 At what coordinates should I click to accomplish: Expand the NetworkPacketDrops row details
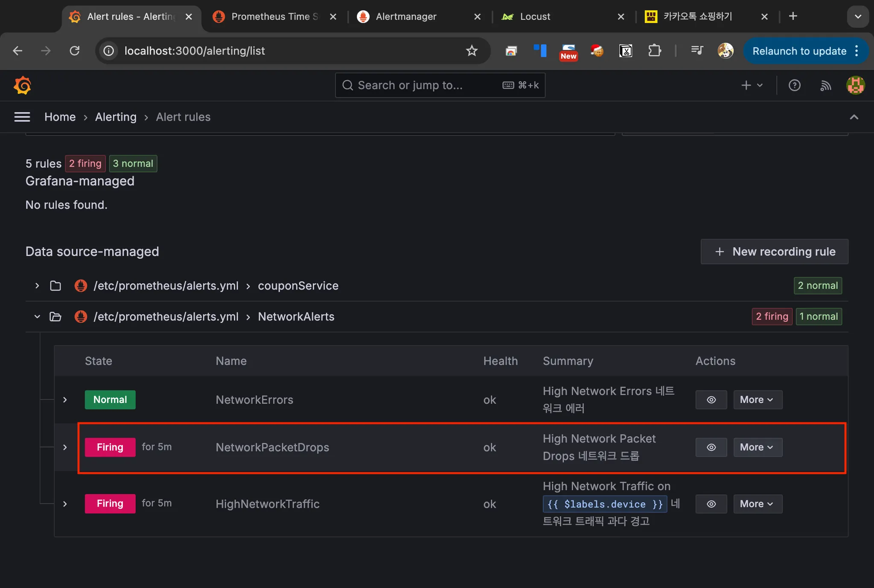click(65, 447)
